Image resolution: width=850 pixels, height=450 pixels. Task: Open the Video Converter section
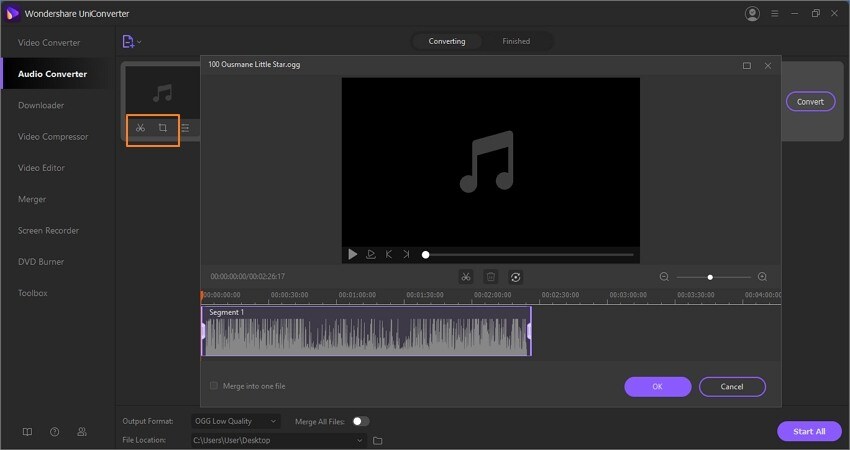click(x=49, y=43)
